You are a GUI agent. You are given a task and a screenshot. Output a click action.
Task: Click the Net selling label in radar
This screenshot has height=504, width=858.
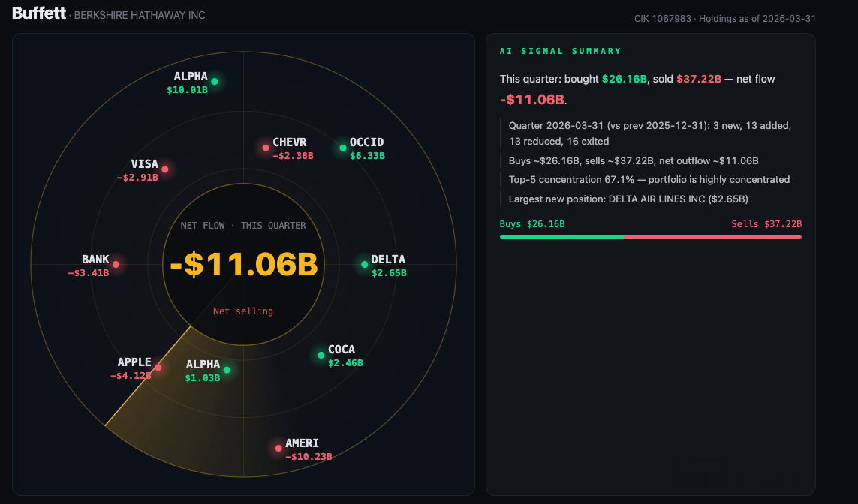[243, 311]
